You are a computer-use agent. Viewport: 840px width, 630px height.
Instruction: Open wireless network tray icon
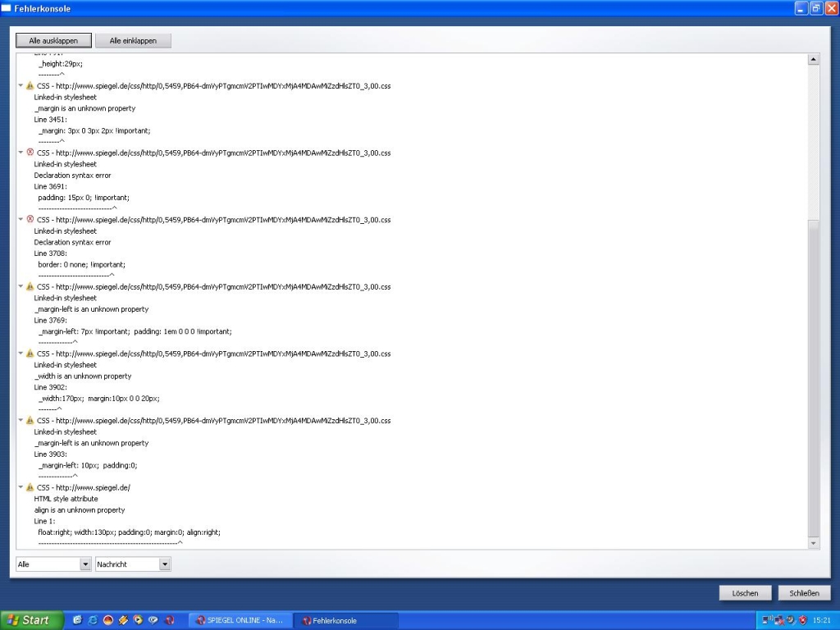(x=767, y=620)
